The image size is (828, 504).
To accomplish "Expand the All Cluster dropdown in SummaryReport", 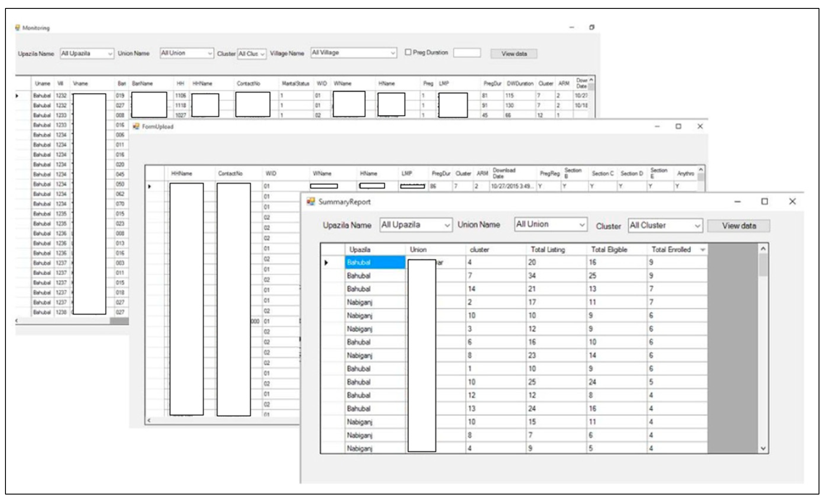I will pyautogui.click(x=697, y=226).
